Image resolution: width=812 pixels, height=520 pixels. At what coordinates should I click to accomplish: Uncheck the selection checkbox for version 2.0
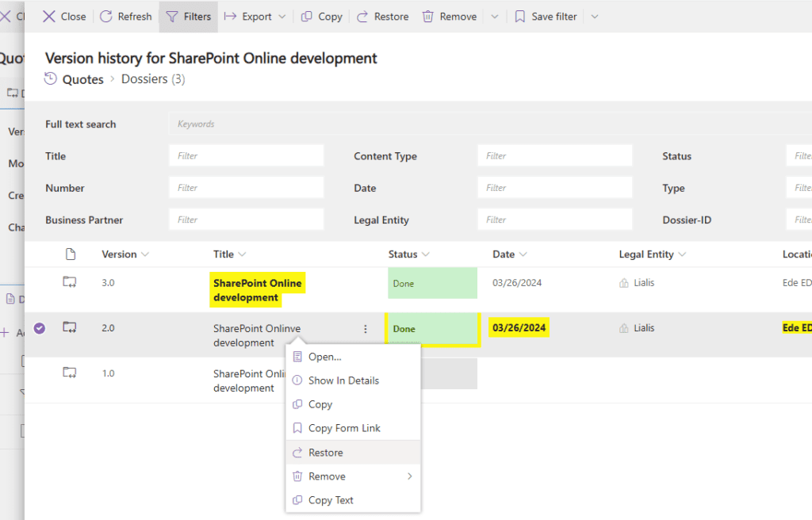pos(40,327)
